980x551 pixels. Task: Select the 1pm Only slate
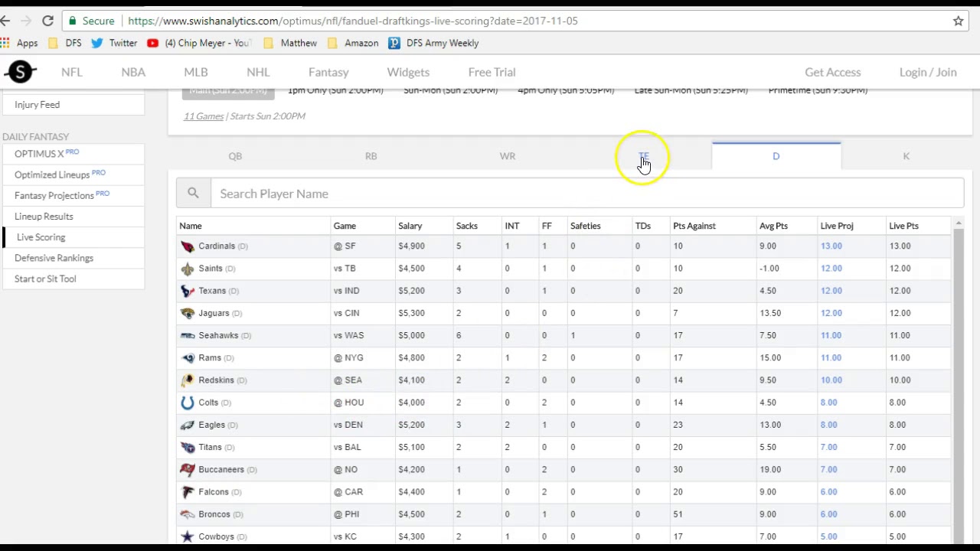click(x=335, y=90)
